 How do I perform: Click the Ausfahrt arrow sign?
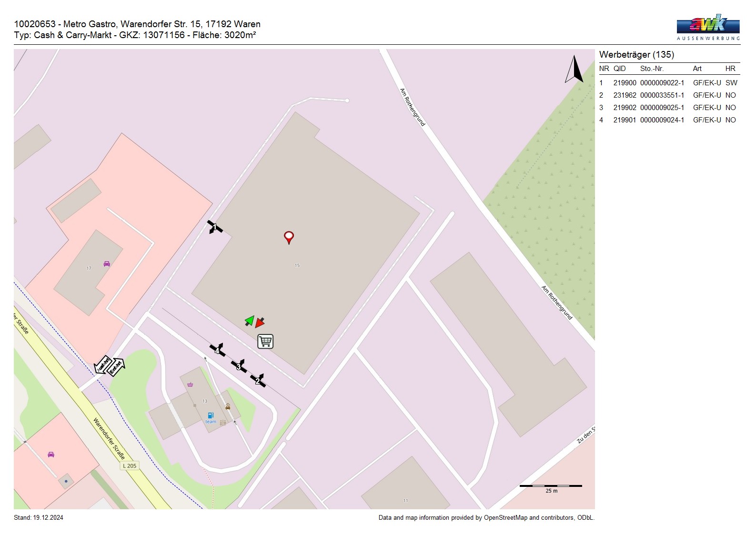[x=103, y=364]
